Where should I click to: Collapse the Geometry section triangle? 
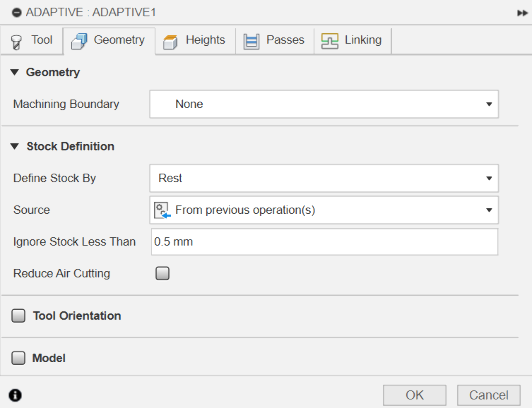14,72
